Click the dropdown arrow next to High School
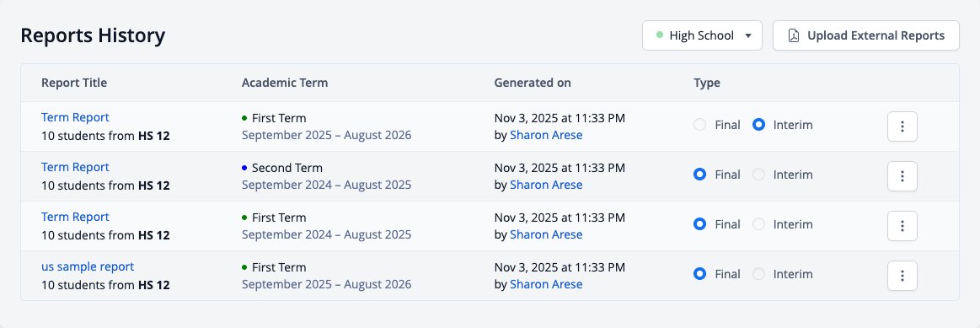This screenshot has width=980, height=328. (748, 35)
